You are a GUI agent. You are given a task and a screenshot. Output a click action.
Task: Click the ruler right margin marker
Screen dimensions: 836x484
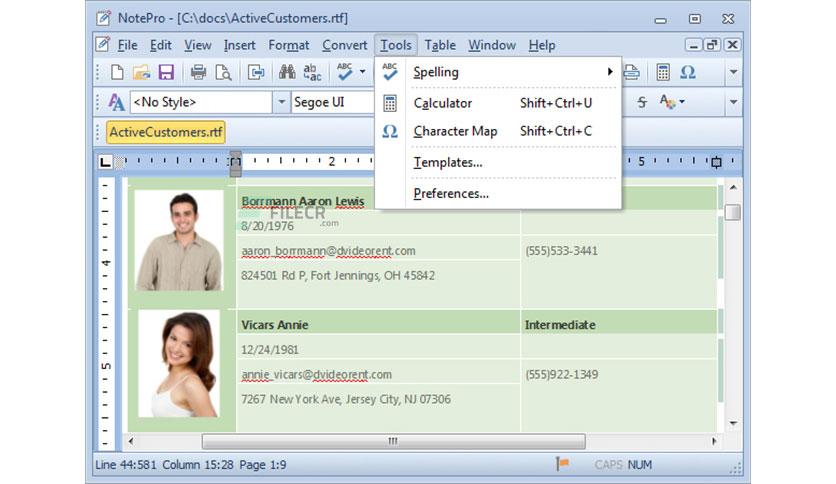(x=716, y=162)
